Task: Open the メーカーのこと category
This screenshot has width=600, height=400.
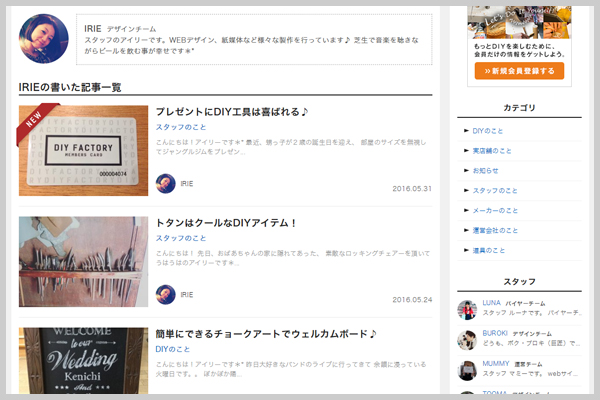Action: tap(495, 211)
